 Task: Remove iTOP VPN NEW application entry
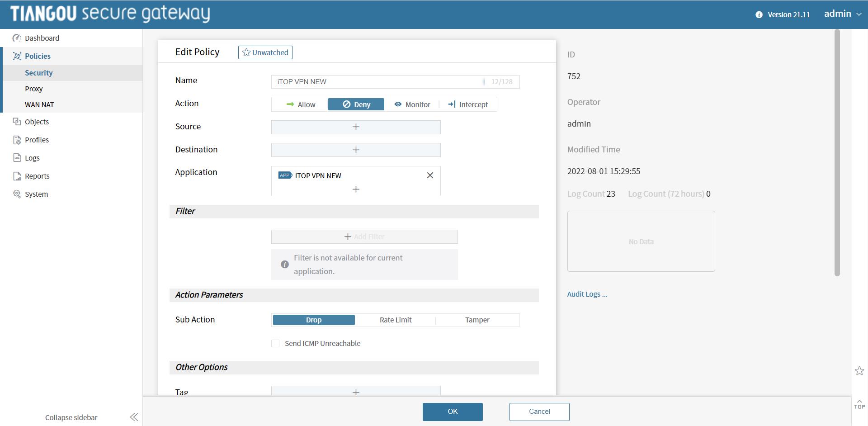430,175
